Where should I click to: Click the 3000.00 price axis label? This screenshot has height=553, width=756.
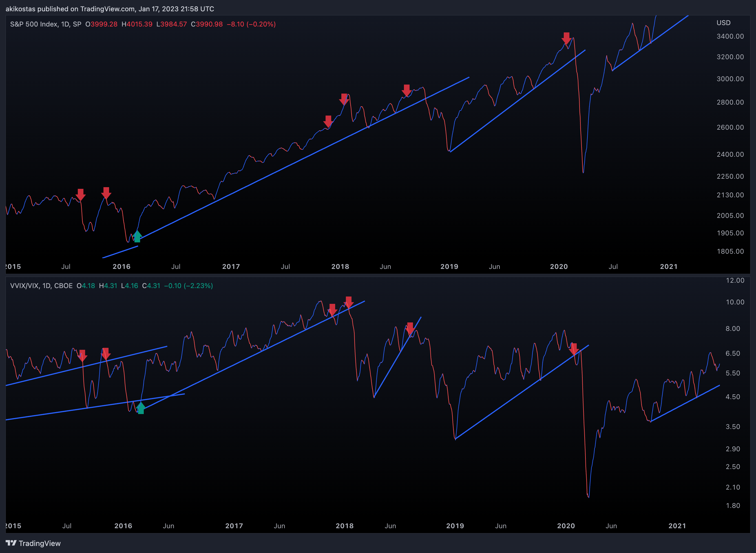tap(730, 79)
